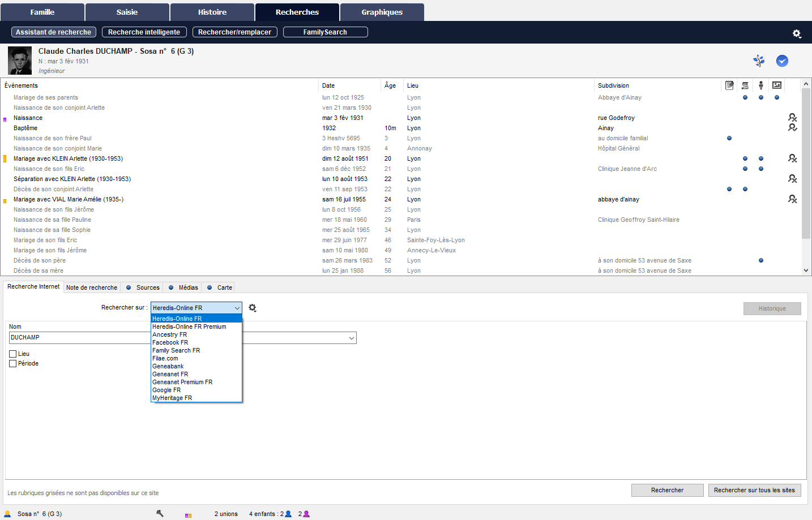Select the Baptême event row
Image resolution: width=812 pixels, height=520 pixels.
click(401, 128)
